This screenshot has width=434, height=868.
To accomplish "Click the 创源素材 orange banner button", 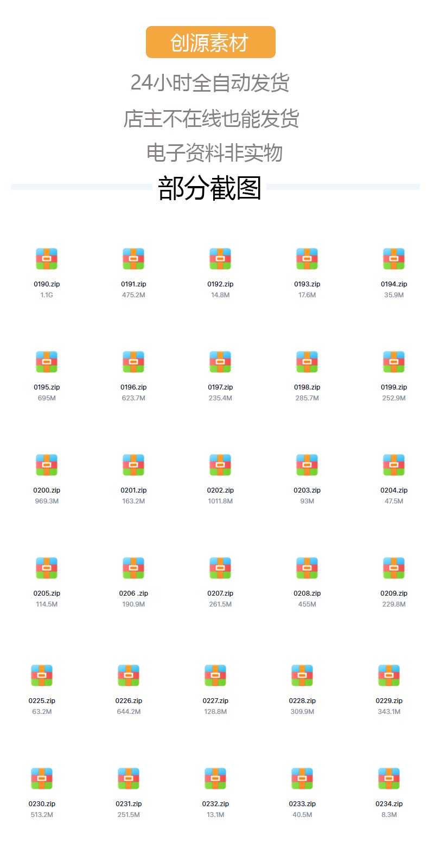I will (x=210, y=42).
